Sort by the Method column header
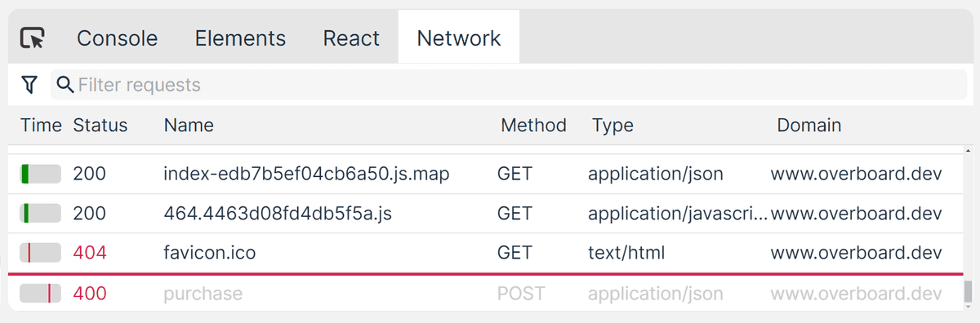Viewport: 980px width, 323px height. pyautogui.click(x=533, y=125)
